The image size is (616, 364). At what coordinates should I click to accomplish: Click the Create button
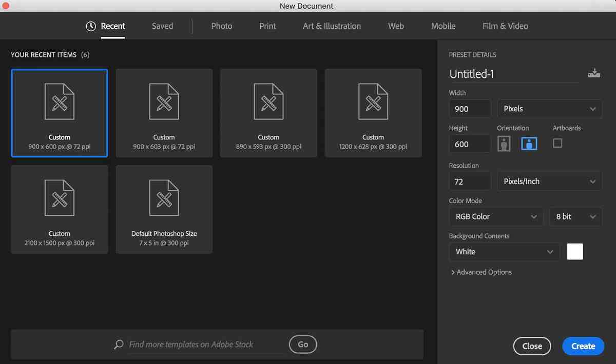[x=583, y=346]
